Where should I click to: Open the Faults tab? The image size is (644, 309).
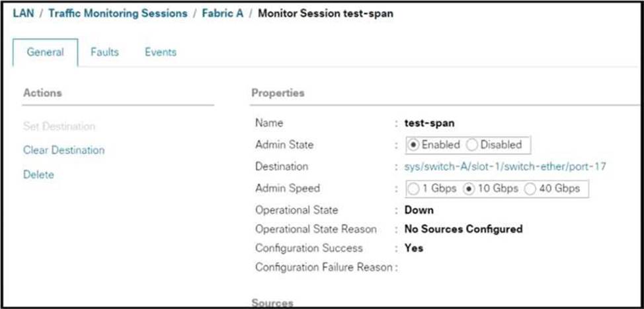tap(104, 52)
